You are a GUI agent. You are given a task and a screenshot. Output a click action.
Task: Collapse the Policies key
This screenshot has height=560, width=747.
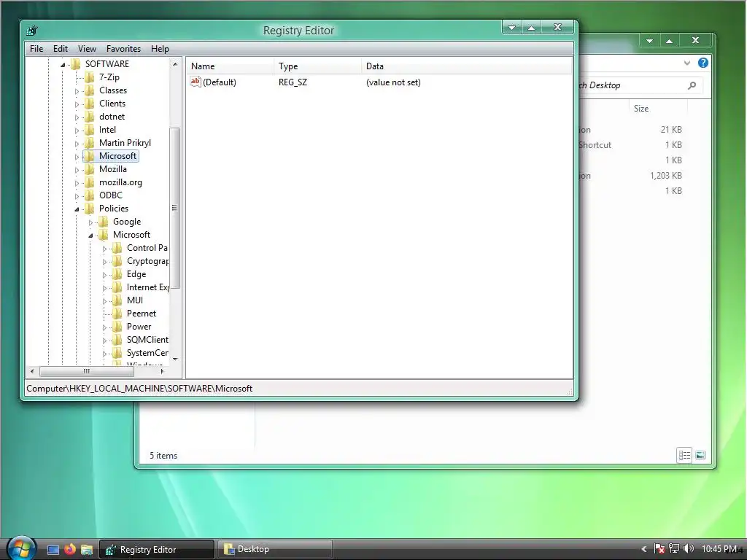tap(77, 209)
